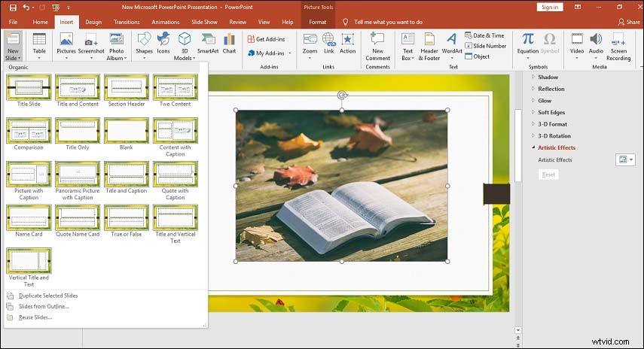Select the Vertical Title and Text layout

tap(29, 267)
